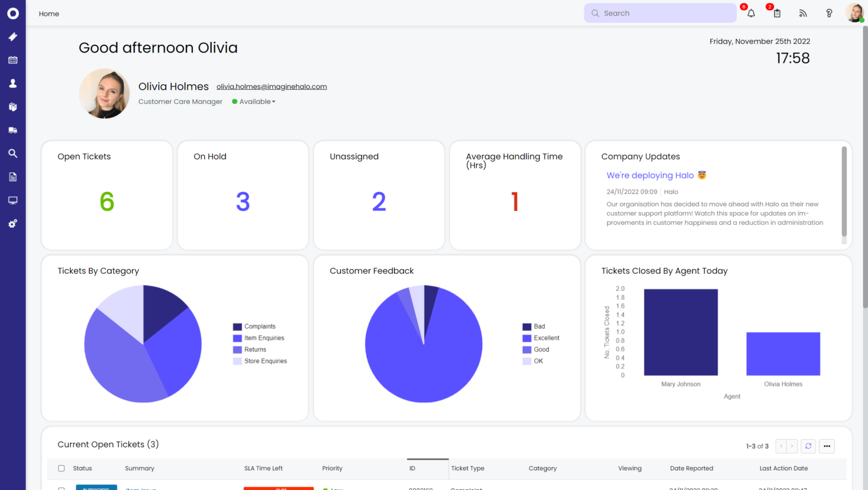Open notifications via the bell icon

coord(750,13)
